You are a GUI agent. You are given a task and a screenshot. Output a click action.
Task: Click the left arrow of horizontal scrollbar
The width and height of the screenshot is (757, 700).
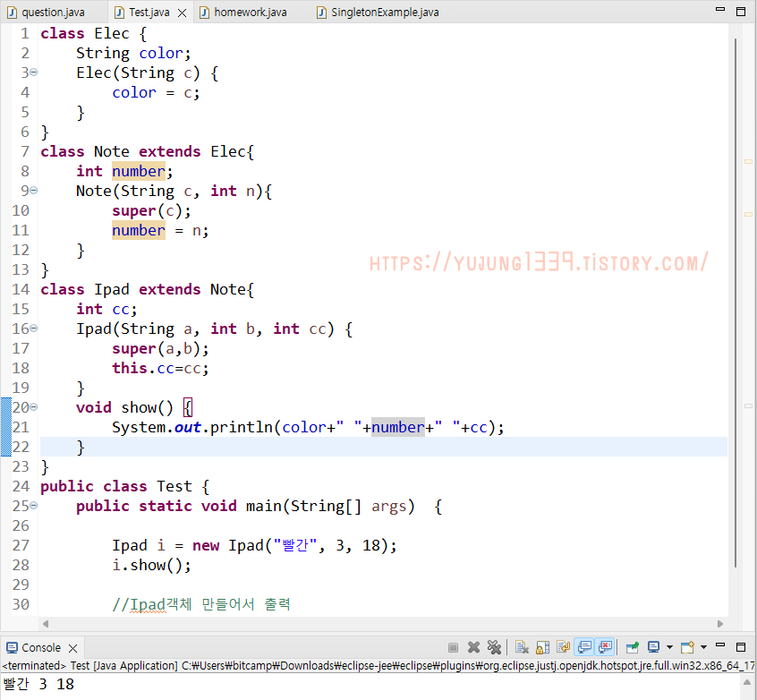coord(46,624)
